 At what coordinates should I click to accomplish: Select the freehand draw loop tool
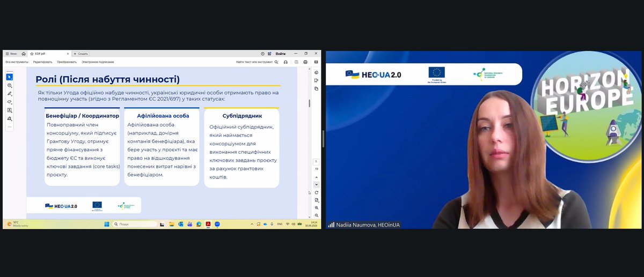(10, 102)
